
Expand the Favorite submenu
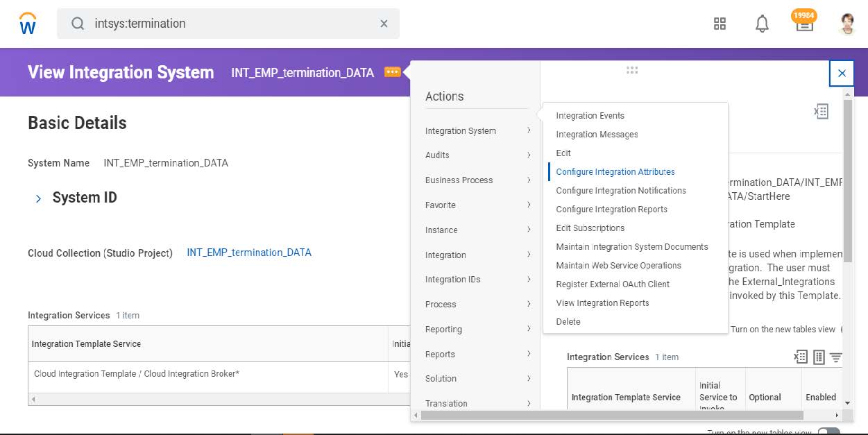tap(479, 205)
